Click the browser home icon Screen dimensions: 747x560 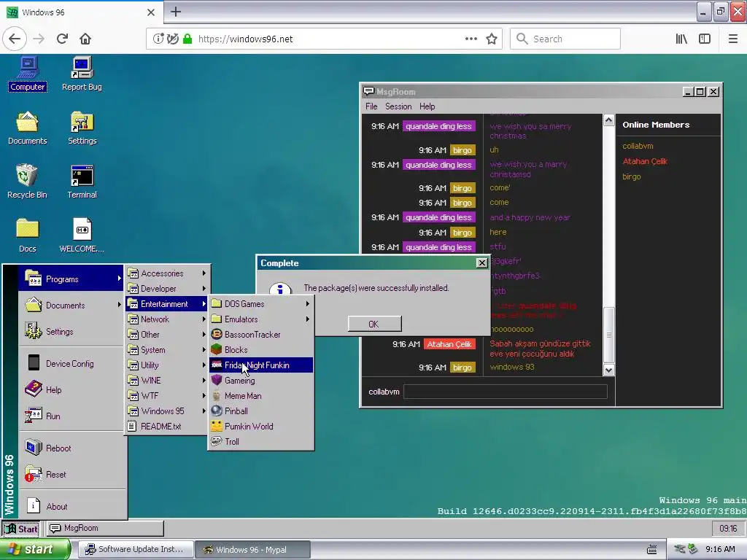[x=85, y=39]
